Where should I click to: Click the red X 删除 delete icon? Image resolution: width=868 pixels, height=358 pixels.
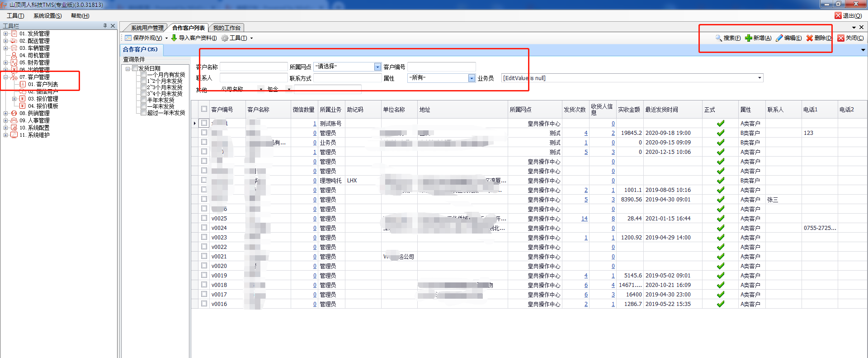(x=810, y=38)
